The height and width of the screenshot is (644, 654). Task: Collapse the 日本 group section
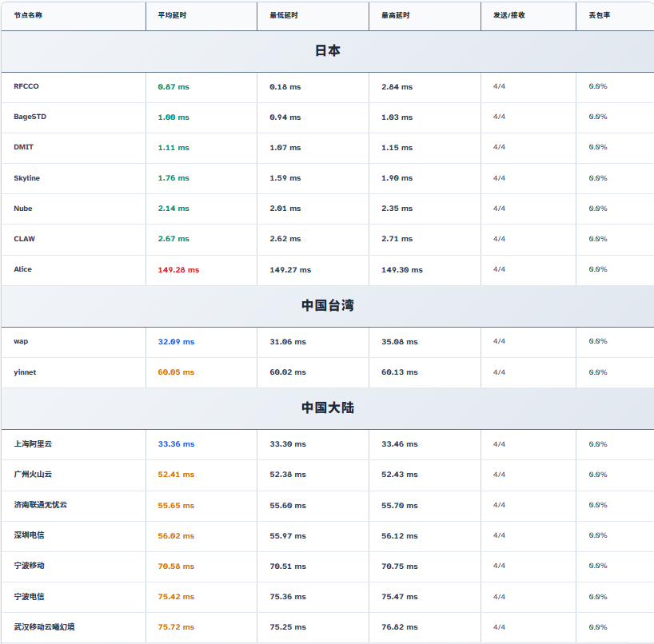coord(327,51)
